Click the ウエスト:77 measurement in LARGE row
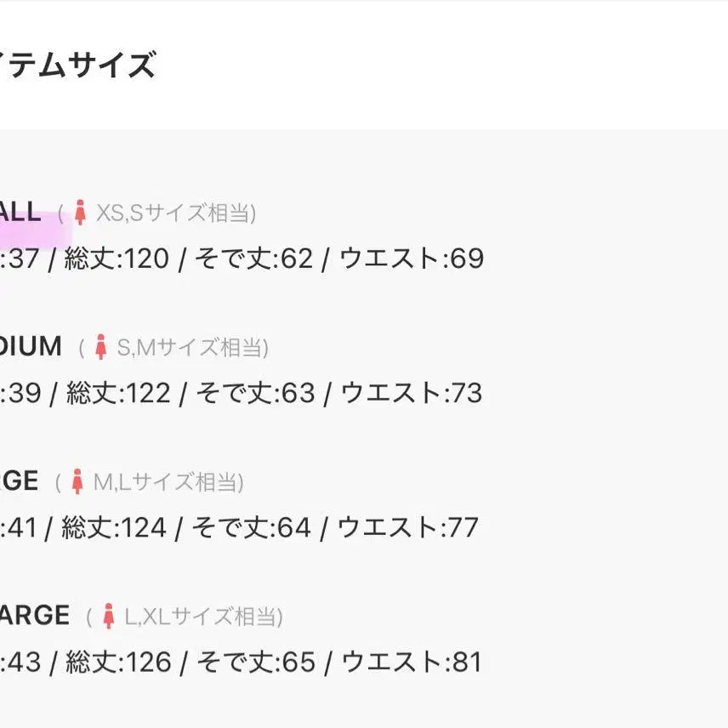 [407, 528]
